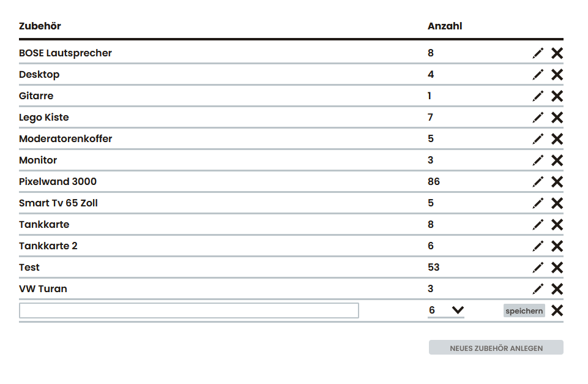The height and width of the screenshot is (384, 588).
Task: Delete the BOSE Lautsprecher row
Action: click(x=557, y=53)
